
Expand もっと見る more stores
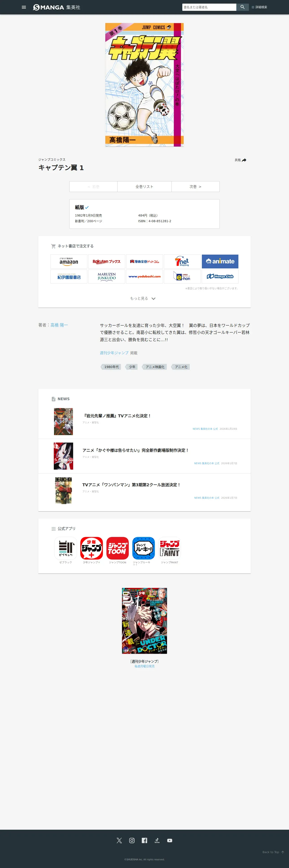click(x=143, y=299)
